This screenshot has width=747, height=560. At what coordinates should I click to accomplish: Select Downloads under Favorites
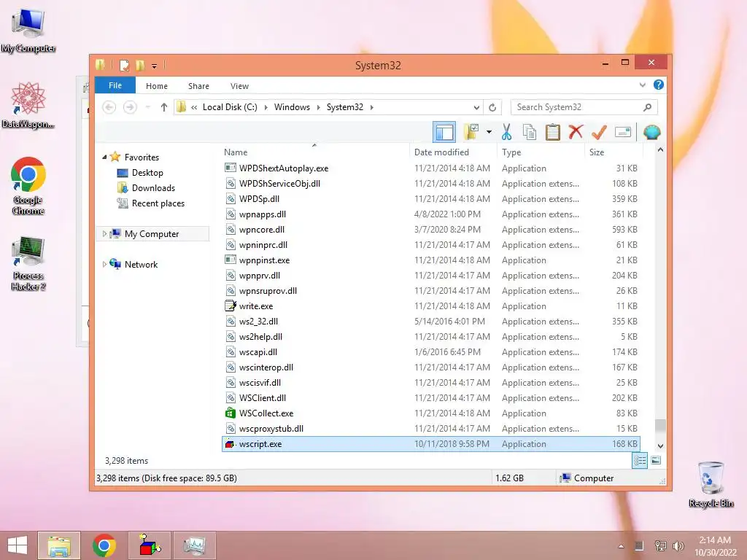coord(153,187)
